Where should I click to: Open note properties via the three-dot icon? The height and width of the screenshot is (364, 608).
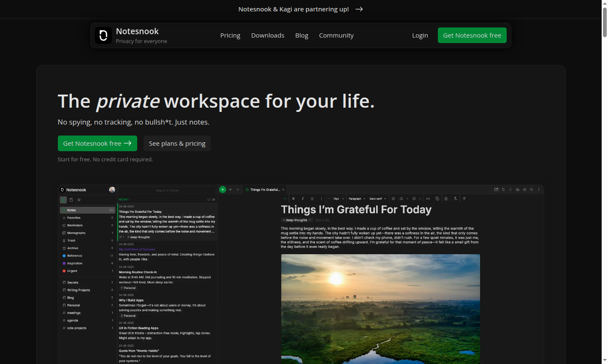tap(539, 189)
